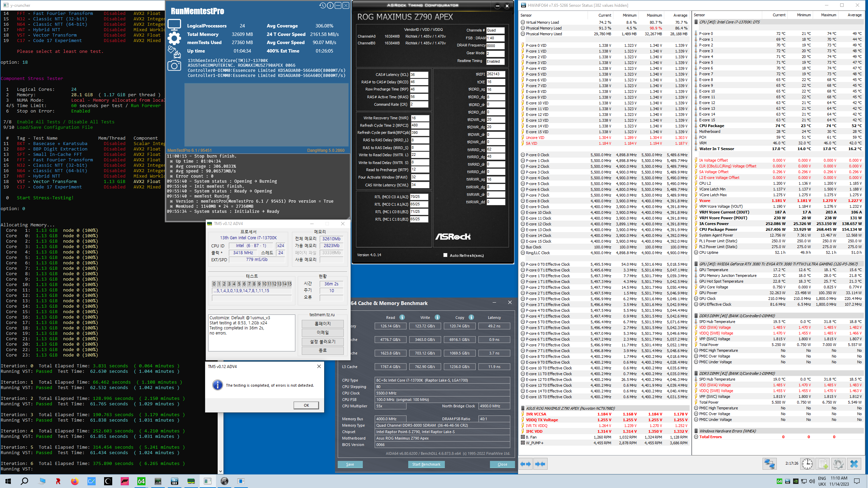
Task: Click y-cruncher console scrollbar down arrow
Action: click(220, 471)
